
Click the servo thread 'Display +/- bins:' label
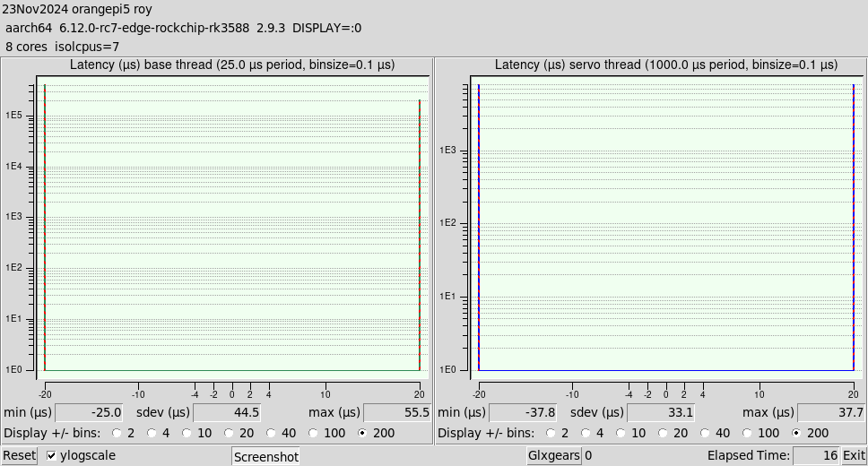coord(487,433)
